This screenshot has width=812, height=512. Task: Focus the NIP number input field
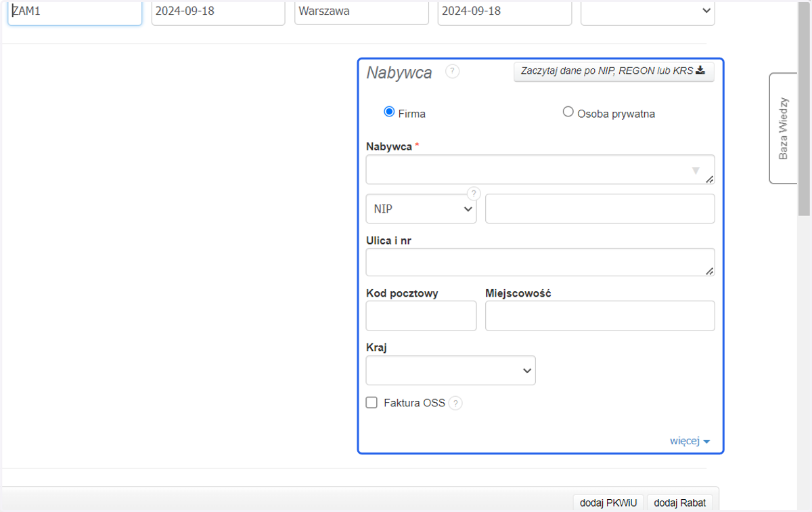pos(600,209)
